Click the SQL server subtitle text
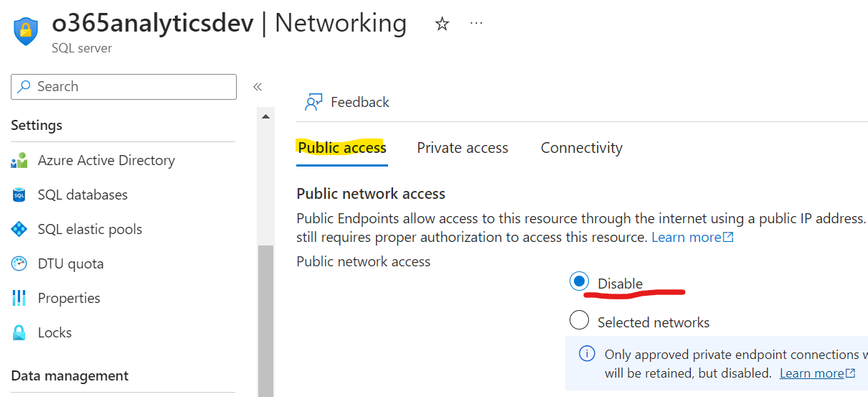This screenshot has height=397, width=868. pos(82,49)
